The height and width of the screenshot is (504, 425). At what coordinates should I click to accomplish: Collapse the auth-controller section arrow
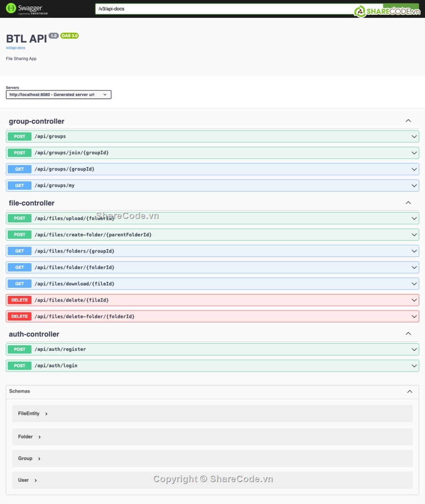(408, 334)
